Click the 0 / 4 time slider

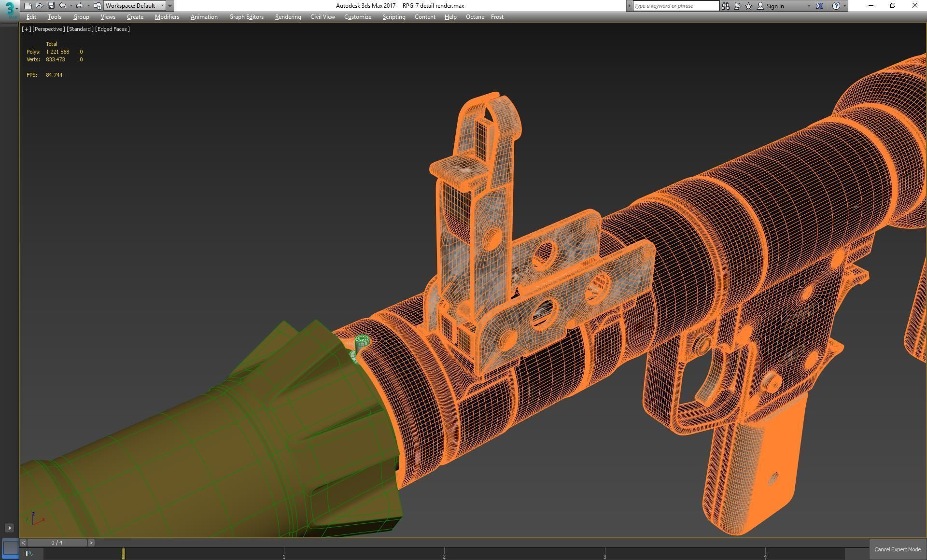[x=57, y=543]
